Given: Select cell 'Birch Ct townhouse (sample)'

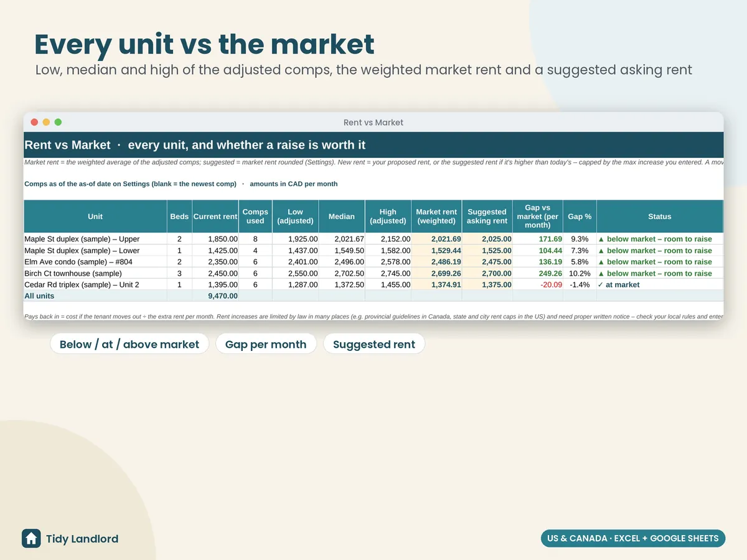Looking at the screenshot, I should 95,273.
